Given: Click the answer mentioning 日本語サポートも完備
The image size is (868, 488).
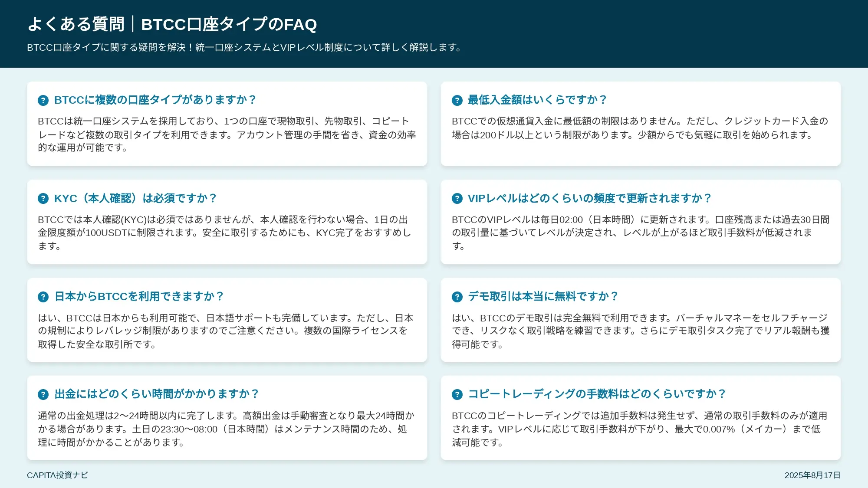Looking at the screenshot, I should (x=226, y=331).
